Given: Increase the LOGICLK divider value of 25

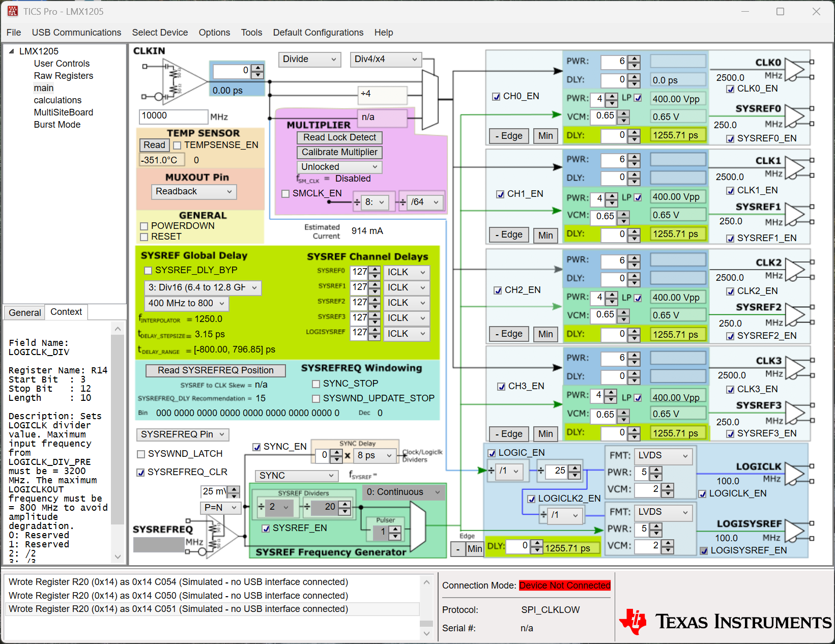Looking at the screenshot, I should 574,468.
